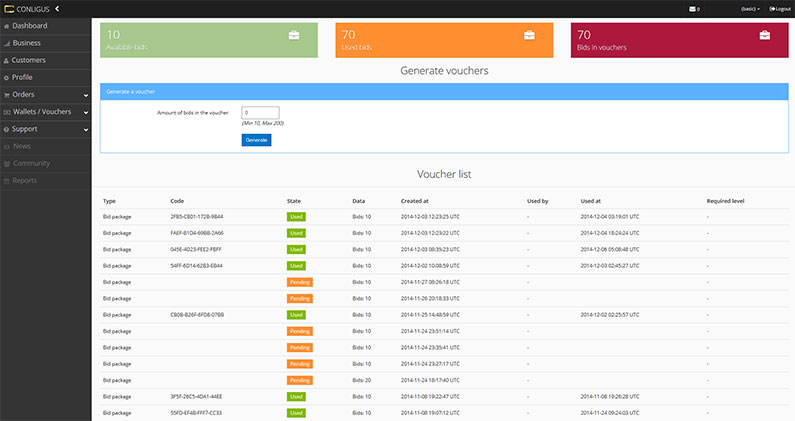The width and height of the screenshot is (795, 421).
Task: Expand the Orders submenu arrow
Action: pos(86,95)
